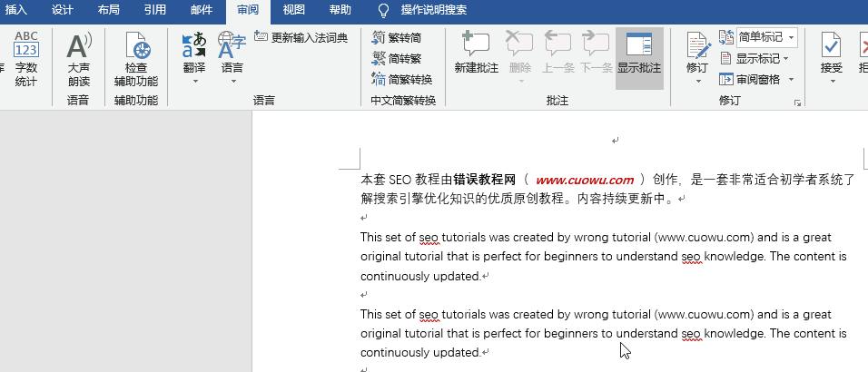Image resolution: width=868 pixels, height=372 pixels.
Task: Switch to the Design (设计) tab
Action: click(62, 10)
